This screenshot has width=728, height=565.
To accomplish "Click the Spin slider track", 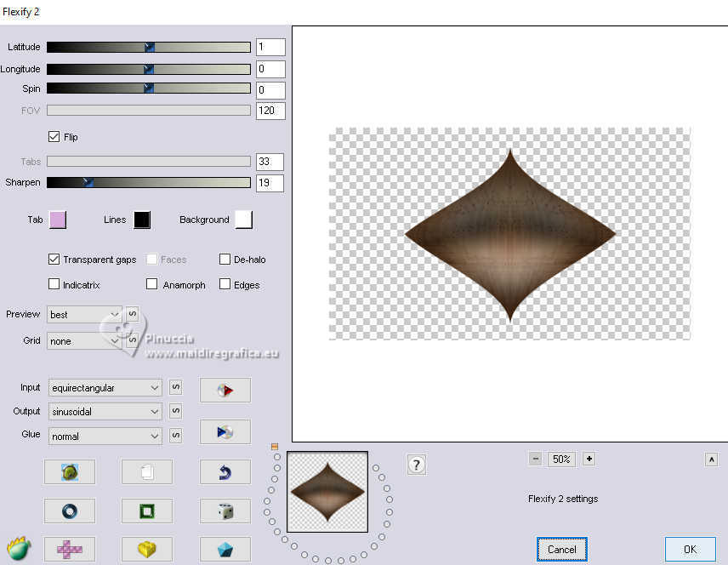I will coord(149,88).
